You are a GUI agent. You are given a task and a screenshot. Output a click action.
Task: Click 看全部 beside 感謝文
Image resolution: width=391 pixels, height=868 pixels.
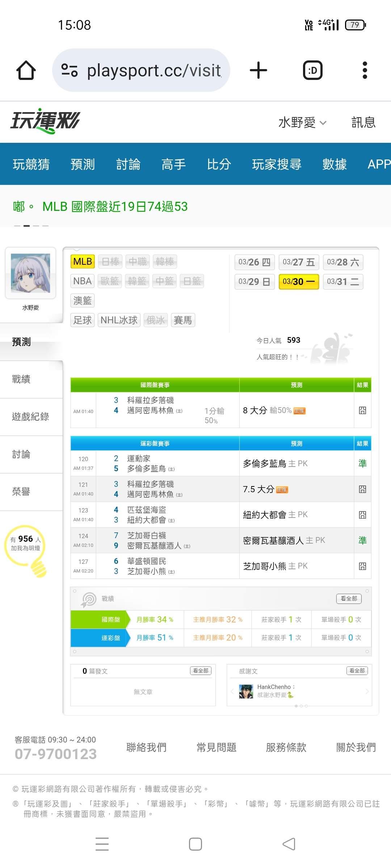coord(357,671)
